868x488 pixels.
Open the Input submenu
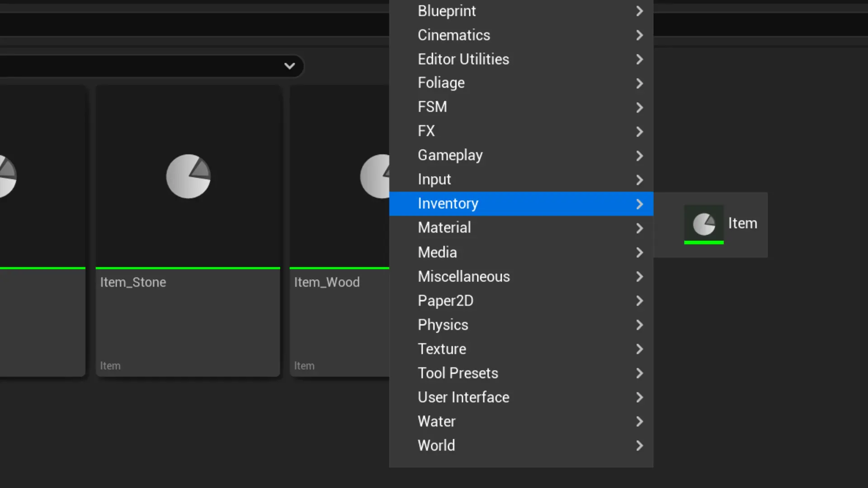pyautogui.click(x=521, y=180)
